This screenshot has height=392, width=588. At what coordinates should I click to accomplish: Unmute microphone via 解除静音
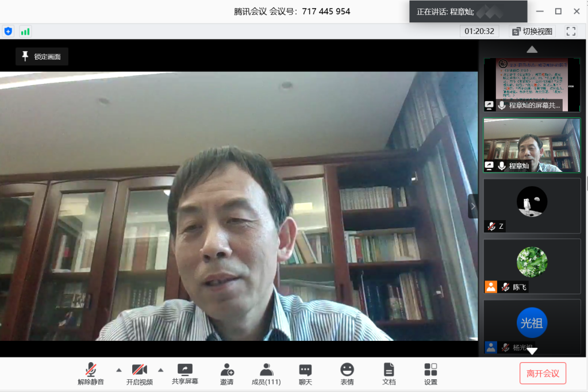[x=91, y=374]
